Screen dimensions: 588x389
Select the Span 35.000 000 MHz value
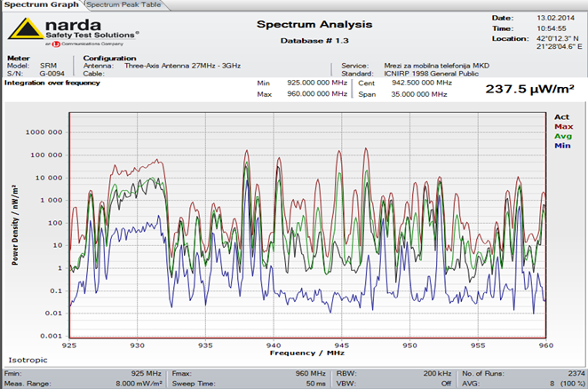click(407, 91)
